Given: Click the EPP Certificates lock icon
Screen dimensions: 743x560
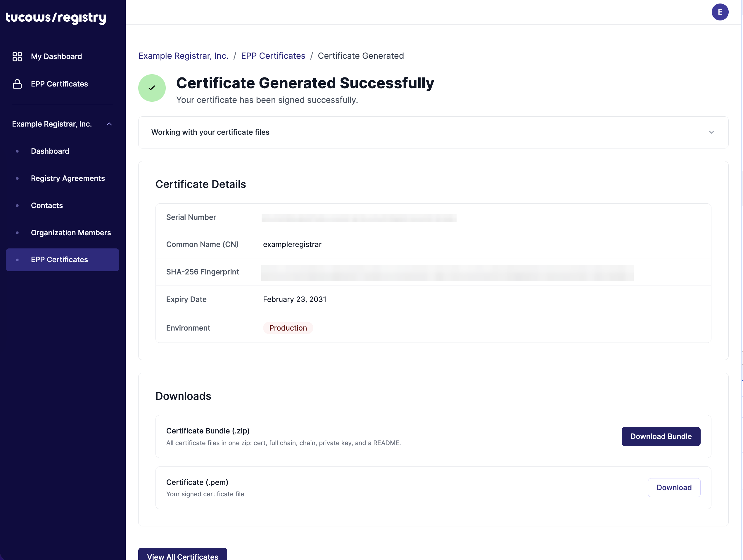Looking at the screenshot, I should (x=17, y=84).
